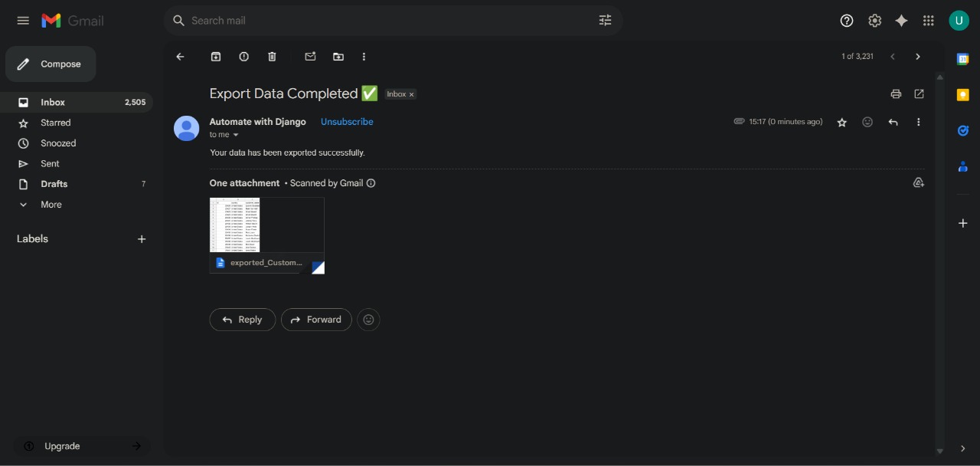
Task: Add all attachments to Drive
Action: 918,183
